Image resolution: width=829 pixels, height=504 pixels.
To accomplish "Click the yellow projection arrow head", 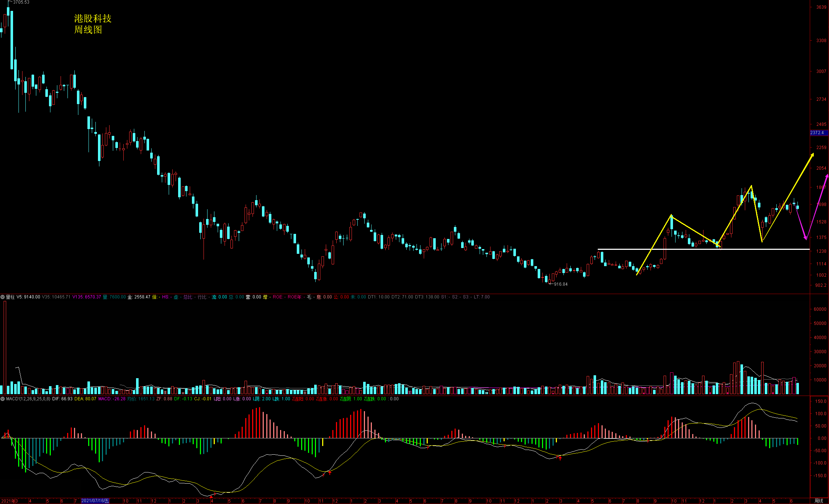I will tap(813, 154).
